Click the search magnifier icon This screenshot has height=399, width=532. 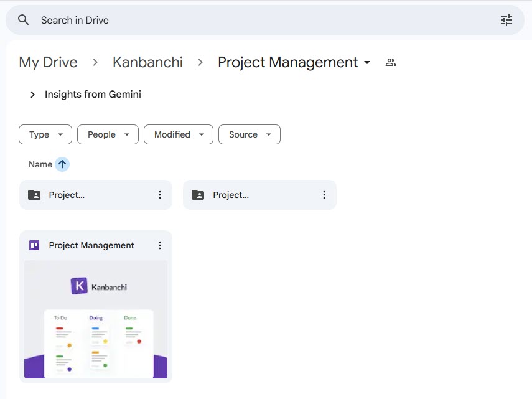[22, 19]
